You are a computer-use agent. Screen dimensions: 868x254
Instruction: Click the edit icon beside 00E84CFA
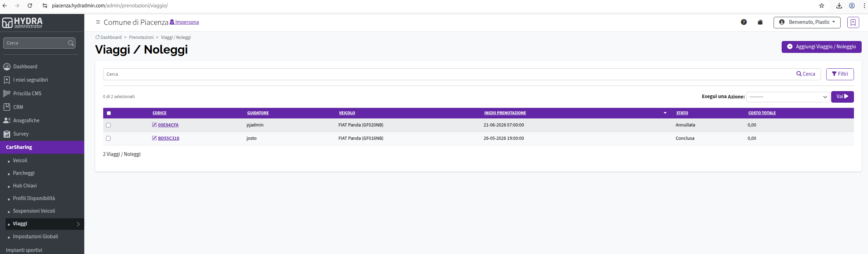[x=154, y=125]
